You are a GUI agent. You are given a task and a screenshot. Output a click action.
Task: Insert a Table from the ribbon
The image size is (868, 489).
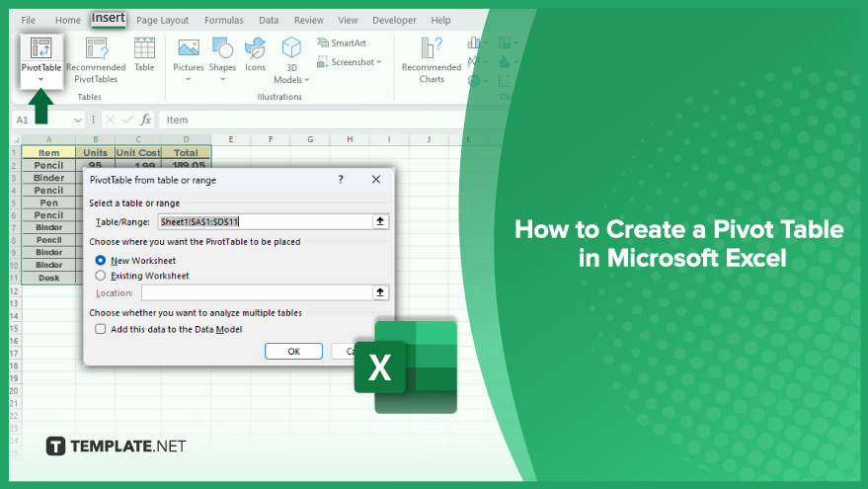(144, 54)
